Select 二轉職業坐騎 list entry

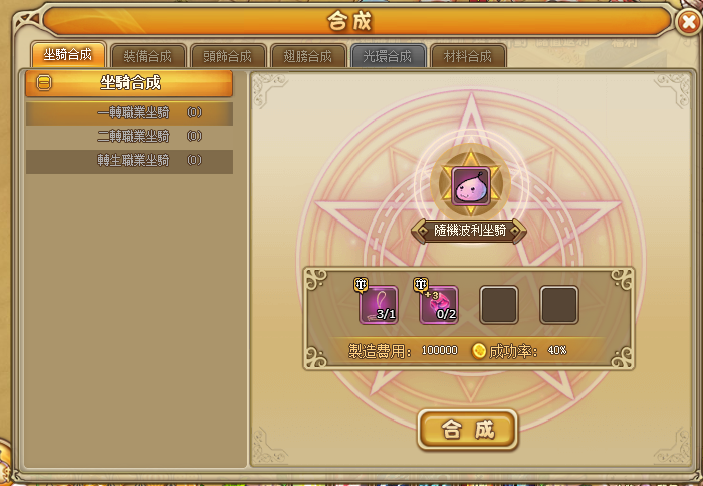(x=129, y=137)
